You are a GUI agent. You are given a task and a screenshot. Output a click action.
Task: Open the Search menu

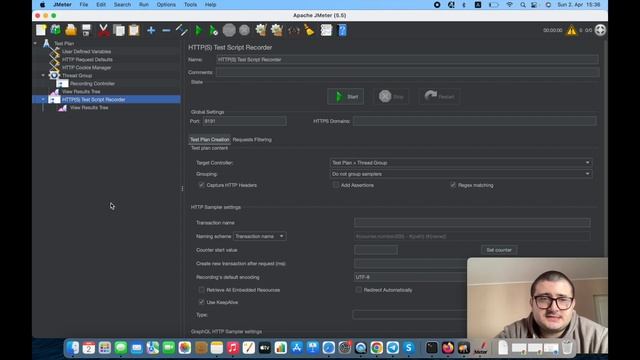pyautogui.click(x=122, y=4)
